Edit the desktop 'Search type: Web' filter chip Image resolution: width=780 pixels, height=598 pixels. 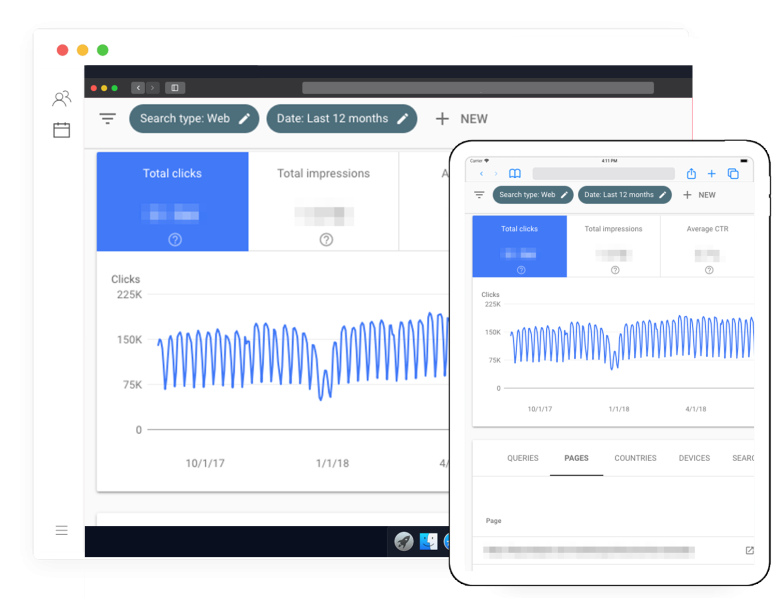194,118
